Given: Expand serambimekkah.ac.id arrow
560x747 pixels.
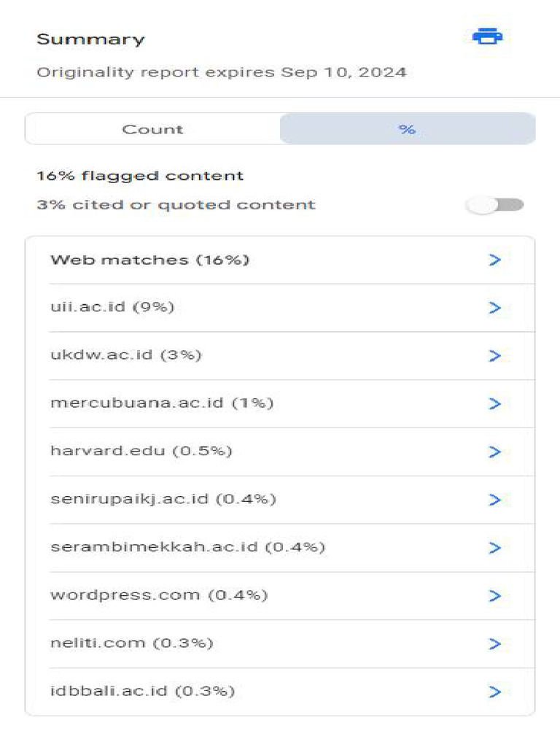Looking at the screenshot, I should tap(494, 548).
